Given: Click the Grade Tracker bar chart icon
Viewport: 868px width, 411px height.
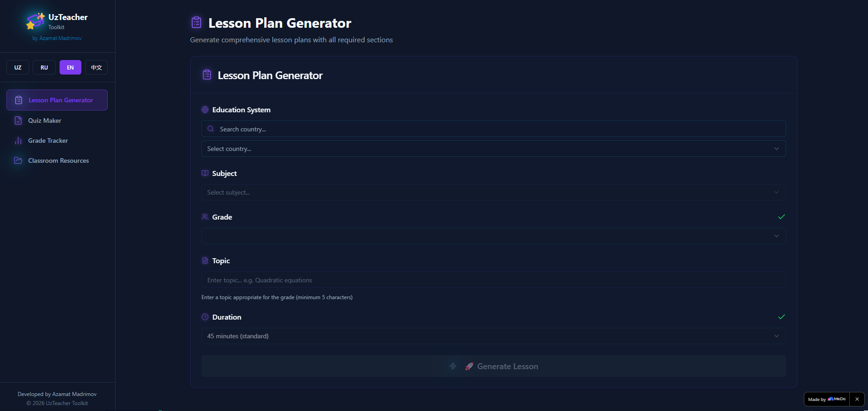Looking at the screenshot, I should [18, 140].
